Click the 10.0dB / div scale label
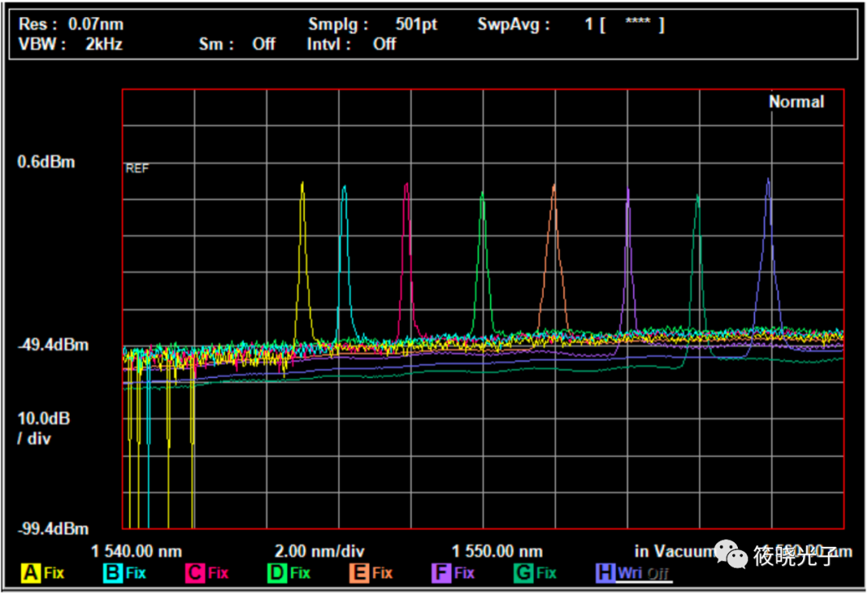868x595 pixels. tap(43, 429)
